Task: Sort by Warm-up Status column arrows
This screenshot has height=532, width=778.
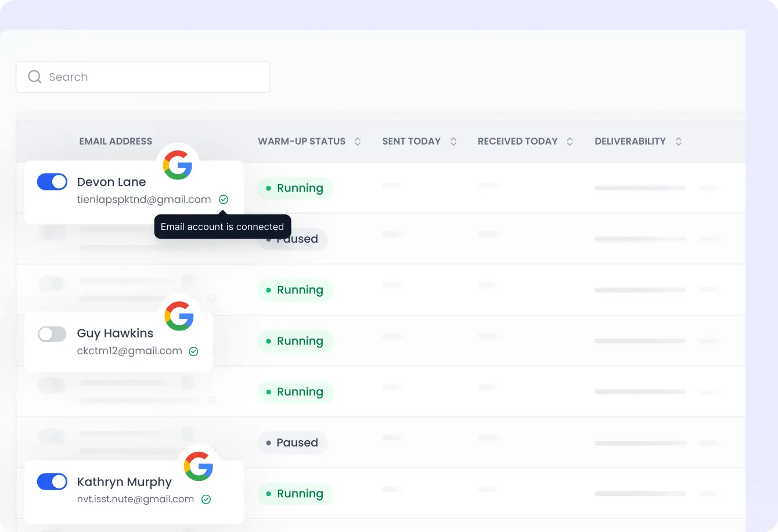Action: (x=358, y=141)
